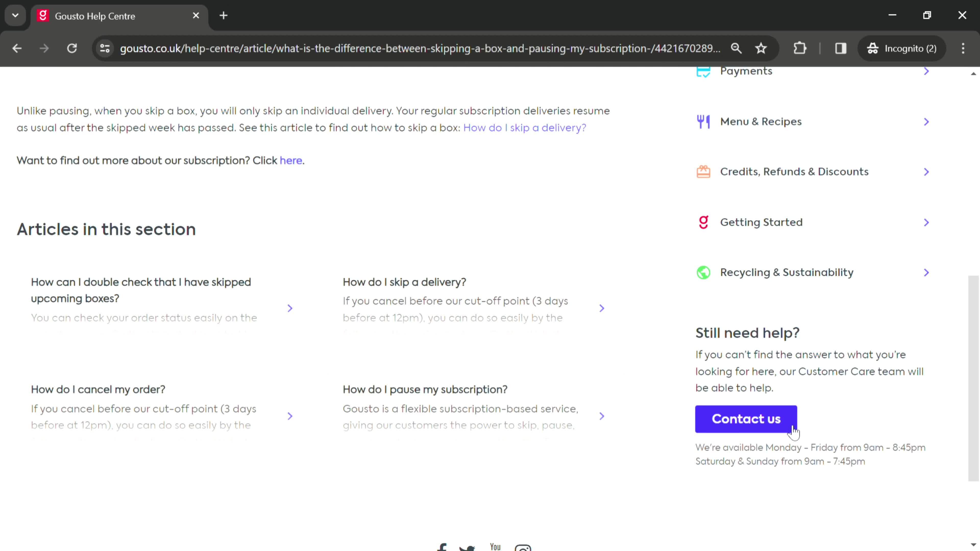Screen dimensions: 980x551
Task: Open the Payments category
Action: 813,71
